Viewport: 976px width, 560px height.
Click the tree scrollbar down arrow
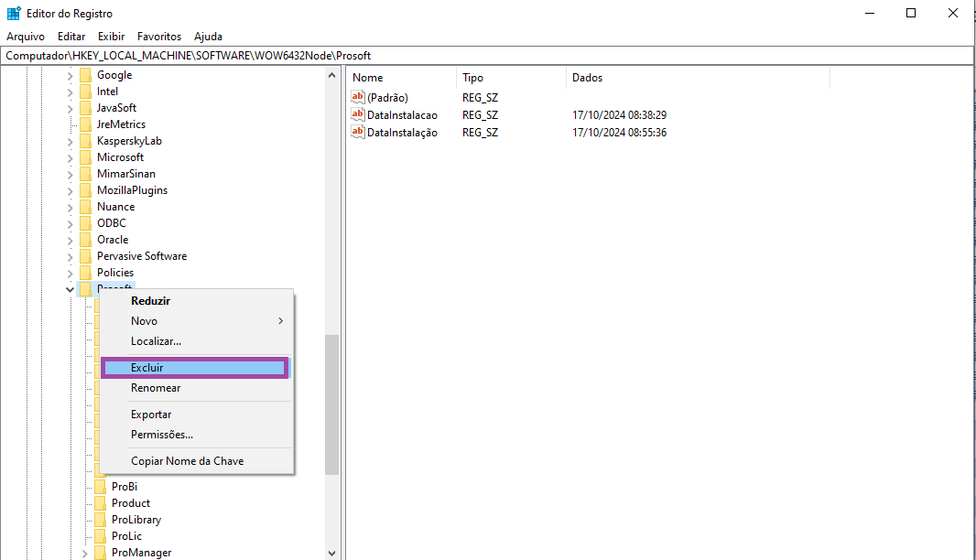tap(331, 554)
